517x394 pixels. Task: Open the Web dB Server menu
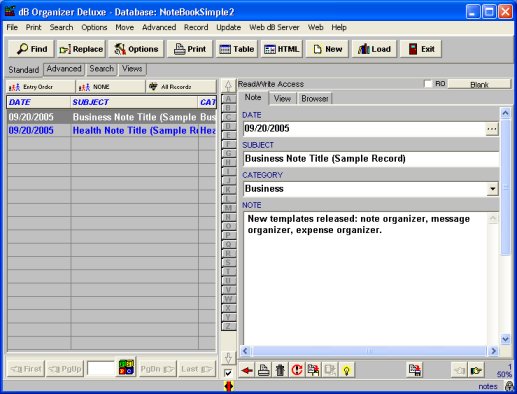pos(274,27)
